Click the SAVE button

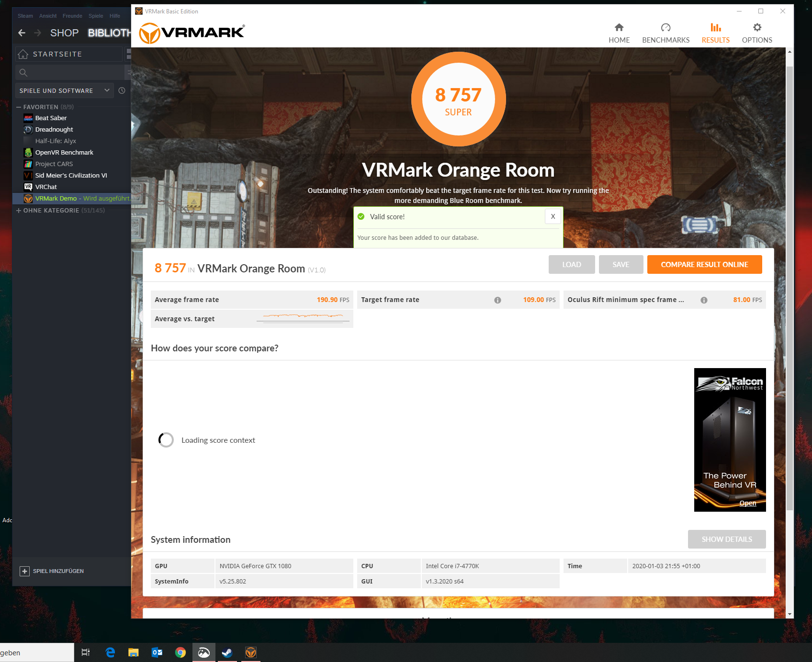pos(621,264)
